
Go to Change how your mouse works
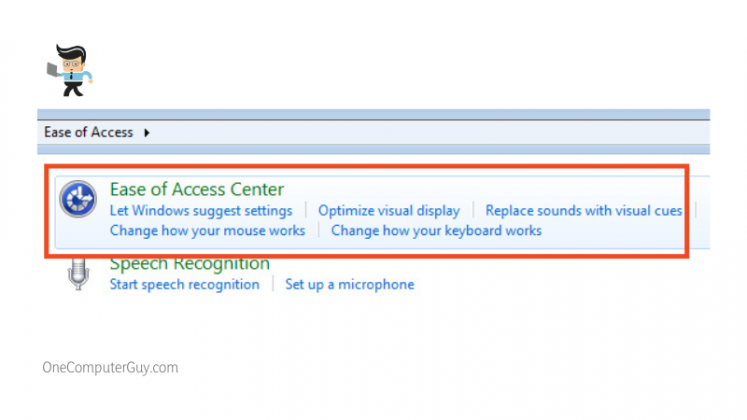tap(207, 230)
